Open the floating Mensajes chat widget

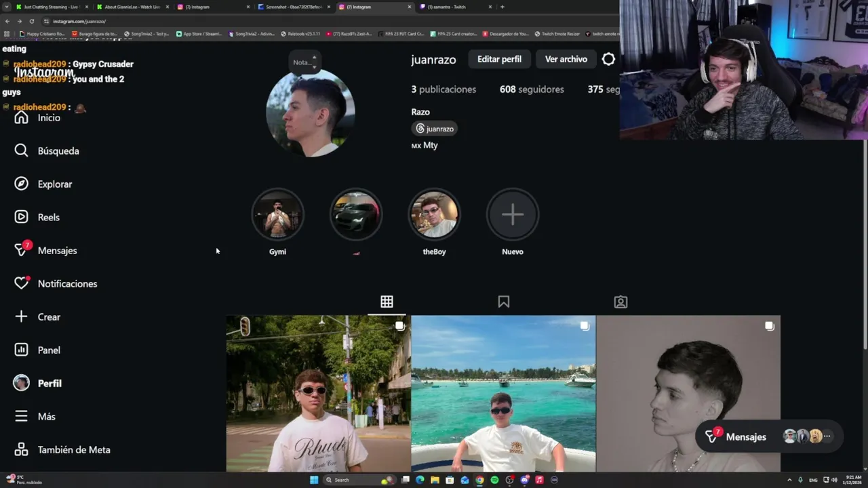tap(770, 436)
